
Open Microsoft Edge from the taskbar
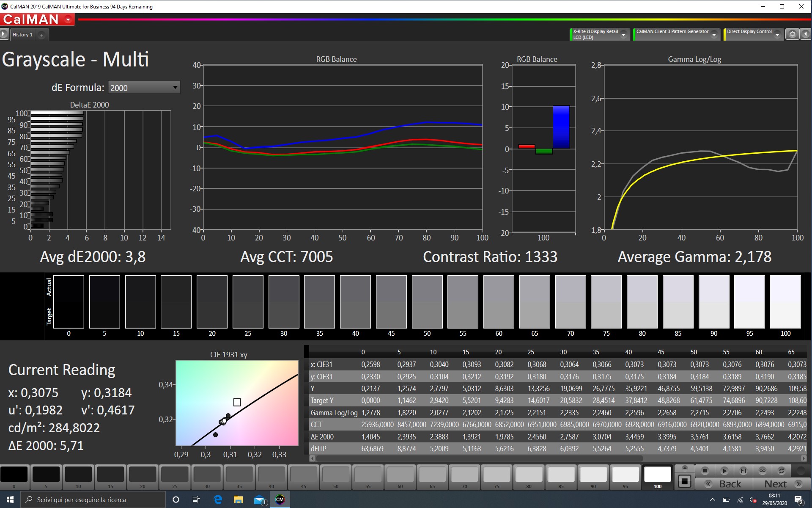pyautogui.click(x=218, y=500)
